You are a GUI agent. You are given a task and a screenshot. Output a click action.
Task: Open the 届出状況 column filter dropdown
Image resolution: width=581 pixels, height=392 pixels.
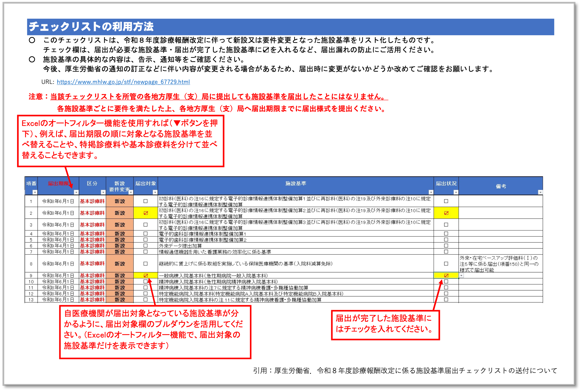[x=456, y=192]
